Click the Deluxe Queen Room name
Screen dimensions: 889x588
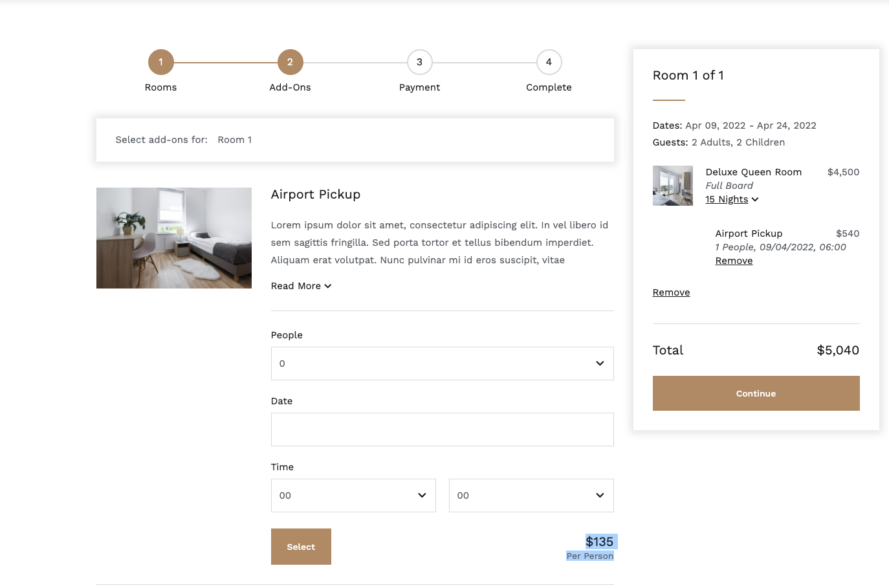754,172
